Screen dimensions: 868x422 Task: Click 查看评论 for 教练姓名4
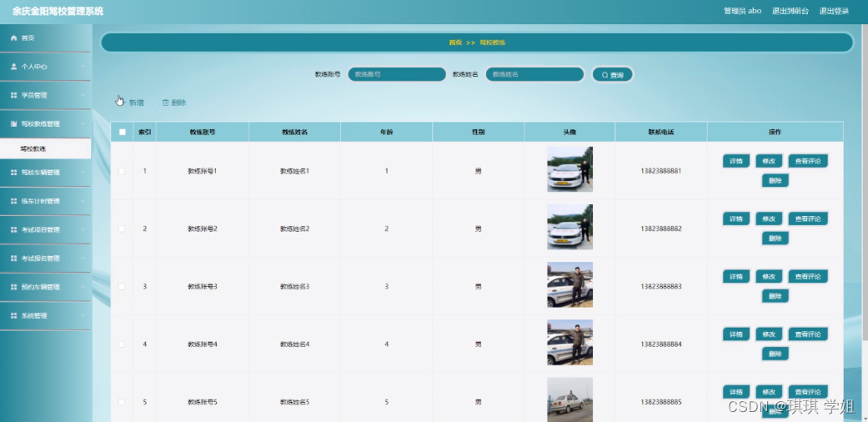(x=808, y=334)
